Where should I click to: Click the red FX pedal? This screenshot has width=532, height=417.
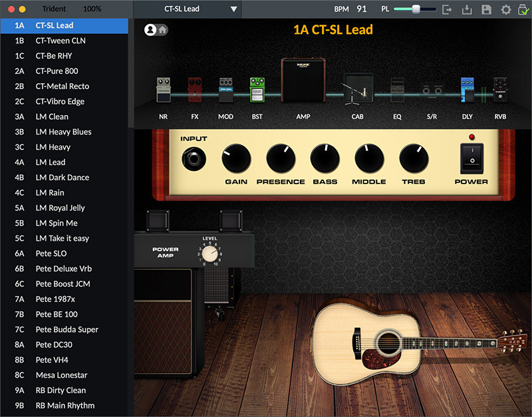[x=195, y=90]
